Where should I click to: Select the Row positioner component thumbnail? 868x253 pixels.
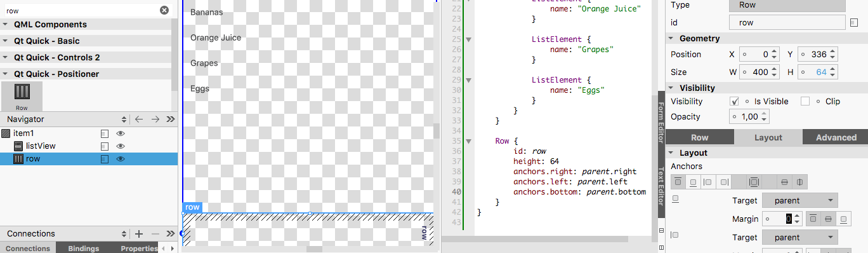[x=22, y=97]
